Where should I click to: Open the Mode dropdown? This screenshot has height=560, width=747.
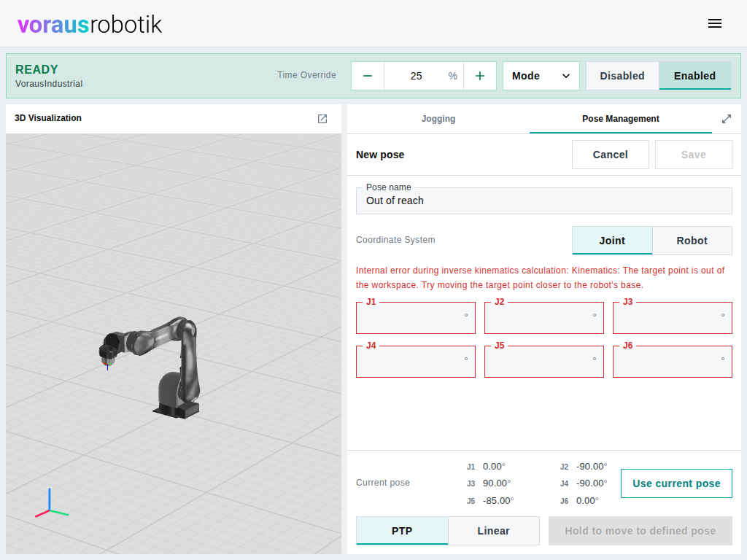(x=541, y=76)
